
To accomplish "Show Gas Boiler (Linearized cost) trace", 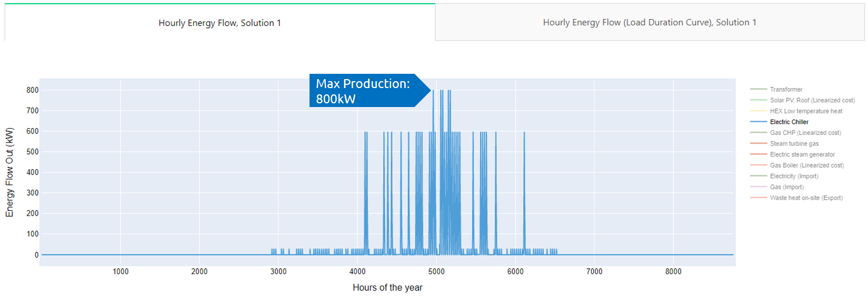I will (806, 166).
